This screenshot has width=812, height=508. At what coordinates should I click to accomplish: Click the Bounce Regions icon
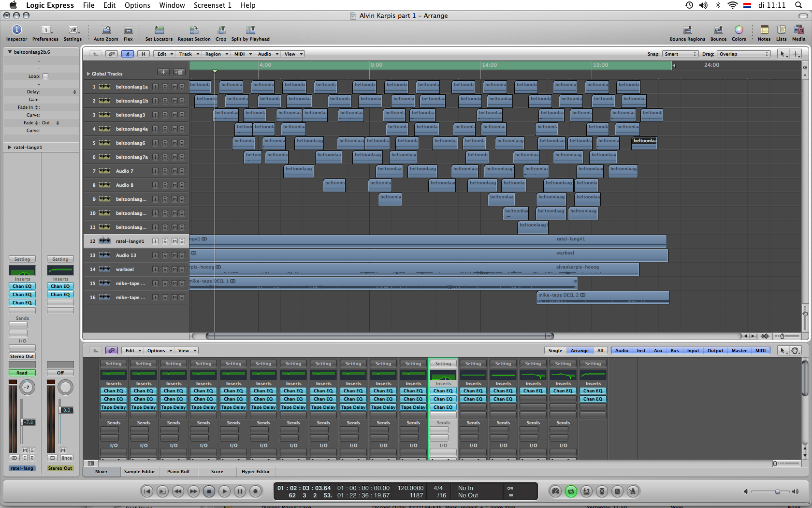point(687,30)
